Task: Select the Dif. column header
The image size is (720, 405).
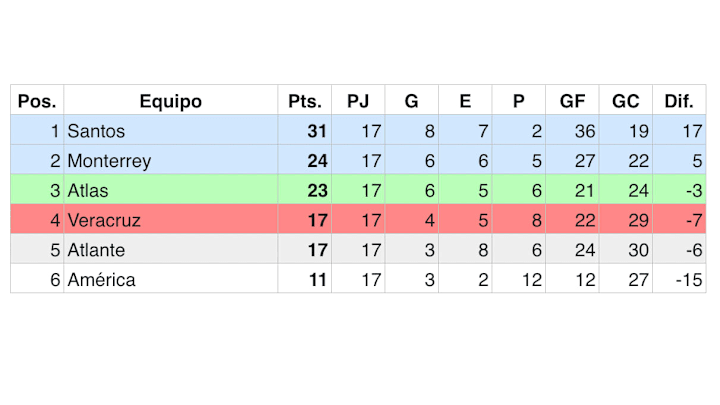Action: (x=679, y=101)
